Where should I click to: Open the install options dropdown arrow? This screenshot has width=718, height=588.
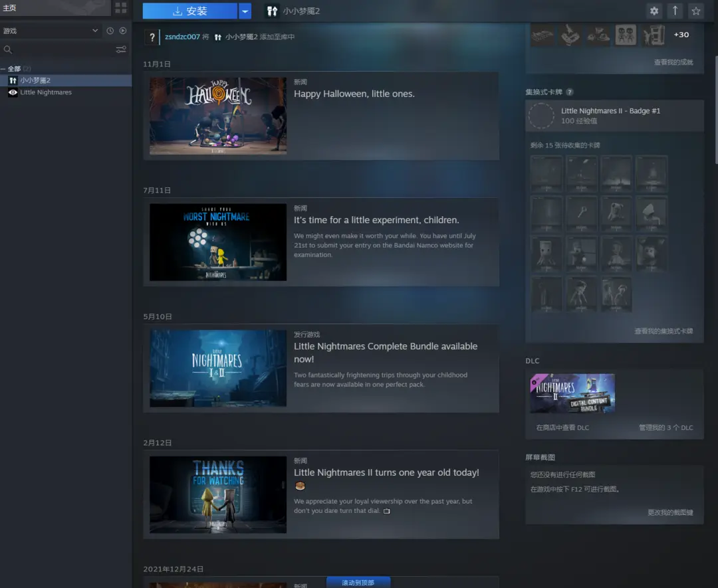[245, 11]
